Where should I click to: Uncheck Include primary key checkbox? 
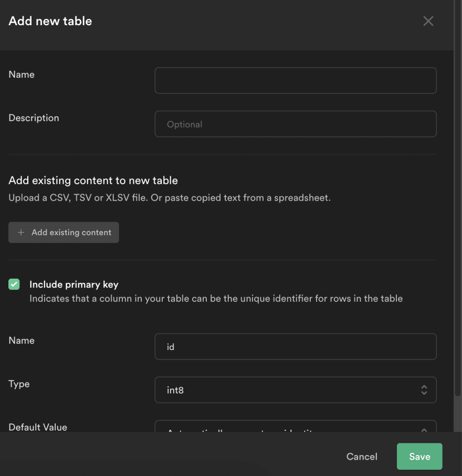[14, 284]
